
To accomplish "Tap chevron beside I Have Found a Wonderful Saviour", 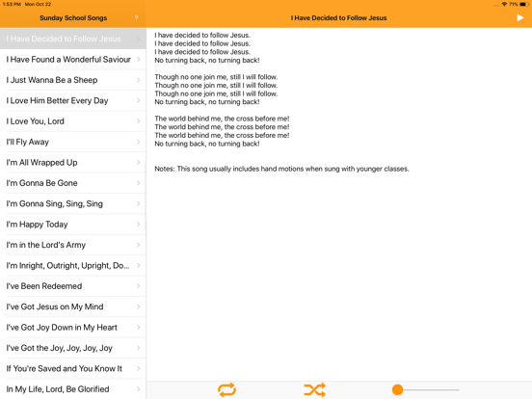I will point(139,60).
